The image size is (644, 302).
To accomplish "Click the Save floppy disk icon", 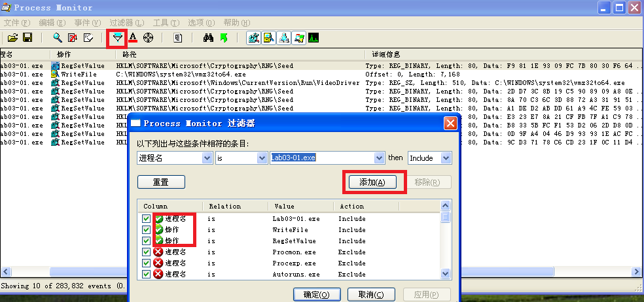I will coord(27,38).
